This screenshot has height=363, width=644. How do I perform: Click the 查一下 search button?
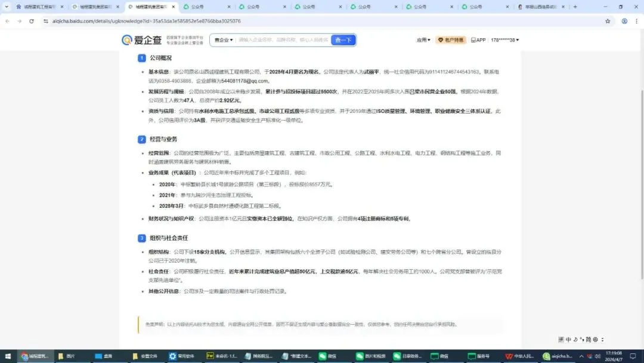[x=343, y=40]
